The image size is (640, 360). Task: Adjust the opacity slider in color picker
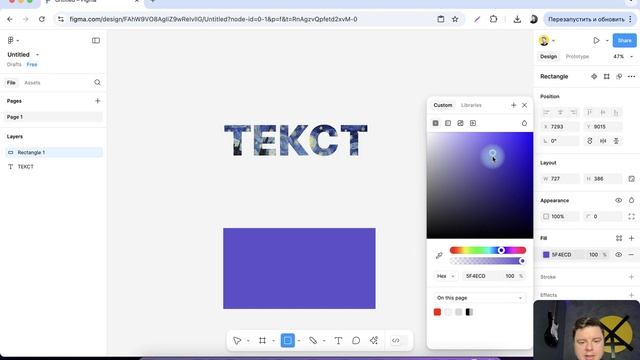[488, 261]
